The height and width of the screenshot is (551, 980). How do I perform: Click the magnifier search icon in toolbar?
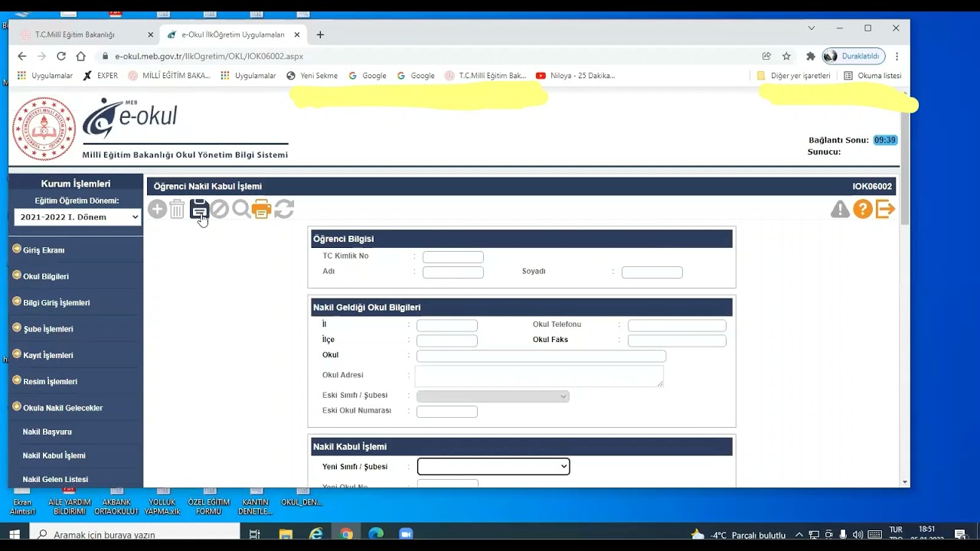pyautogui.click(x=241, y=209)
